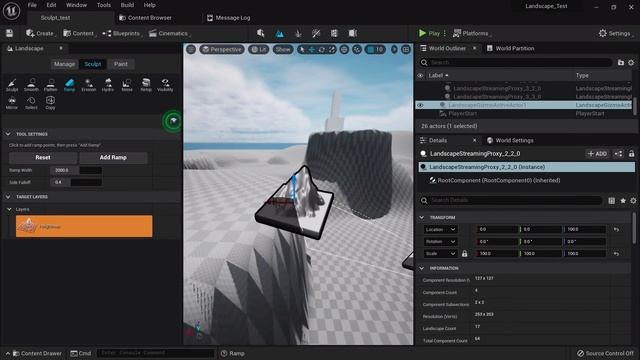Select the Sculpt brush tool icon
This screenshot has height=360, width=640.
click(12, 85)
